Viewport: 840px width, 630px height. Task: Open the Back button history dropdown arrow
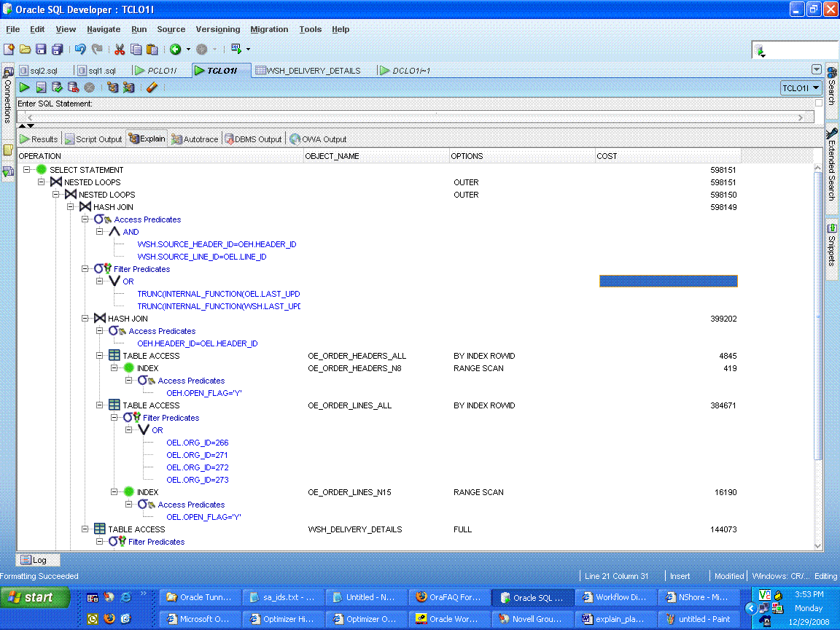[x=188, y=50]
